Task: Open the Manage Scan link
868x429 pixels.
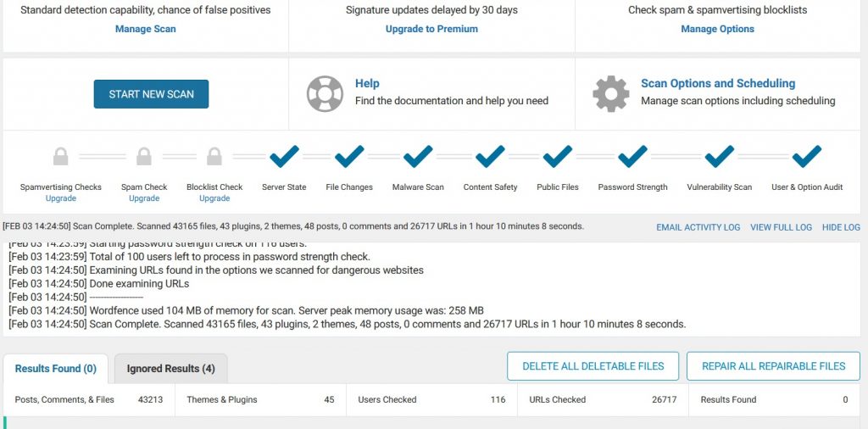Action: point(145,29)
